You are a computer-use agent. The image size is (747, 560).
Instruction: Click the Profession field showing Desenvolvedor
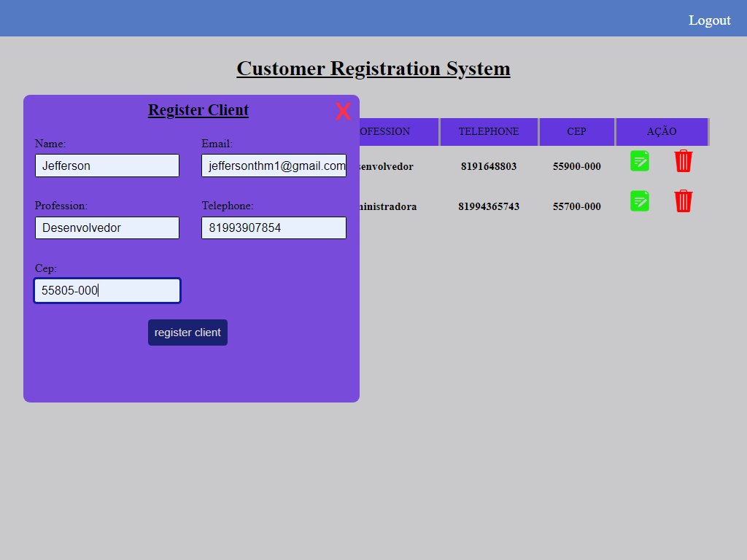pos(107,227)
